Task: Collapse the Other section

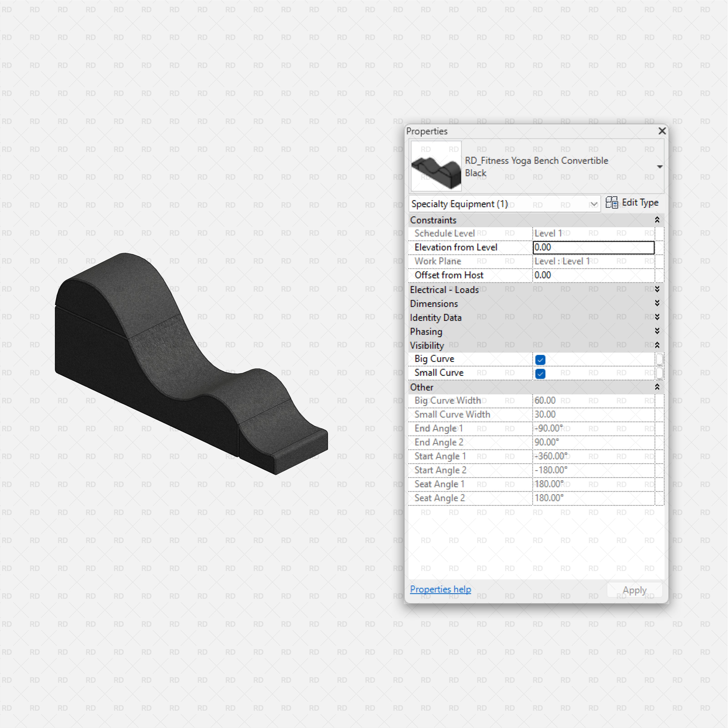Action: click(657, 387)
